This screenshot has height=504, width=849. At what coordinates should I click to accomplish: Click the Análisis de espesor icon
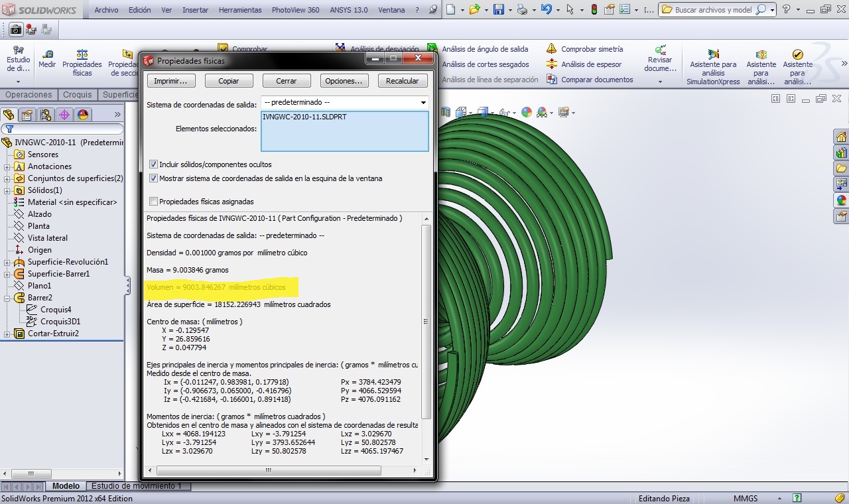tap(551, 64)
